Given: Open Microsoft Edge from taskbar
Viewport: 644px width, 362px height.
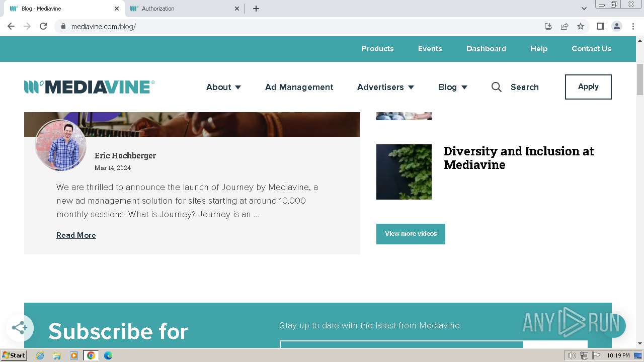Looking at the screenshot, I should click(108, 355).
